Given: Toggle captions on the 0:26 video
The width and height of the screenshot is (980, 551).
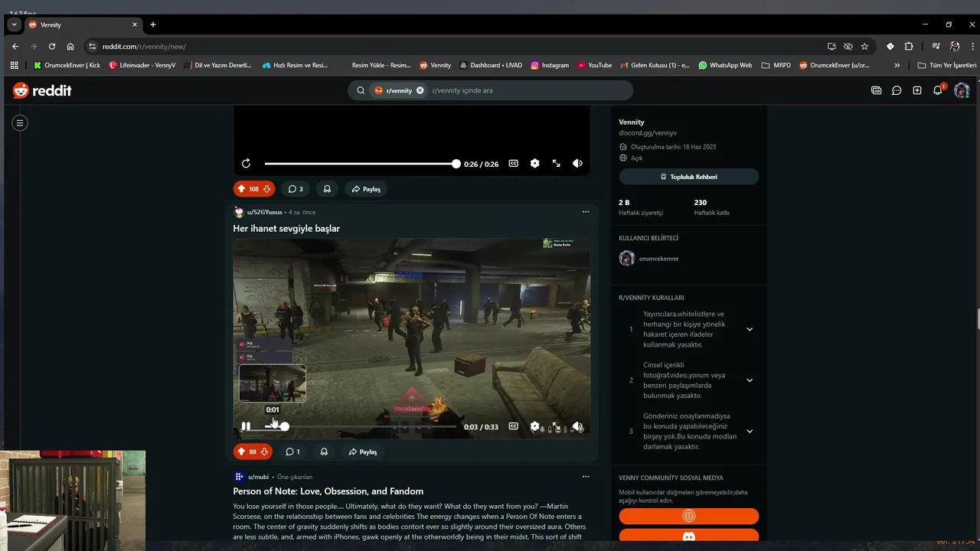Looking at the screenshot, I should (x=514, y=164).
